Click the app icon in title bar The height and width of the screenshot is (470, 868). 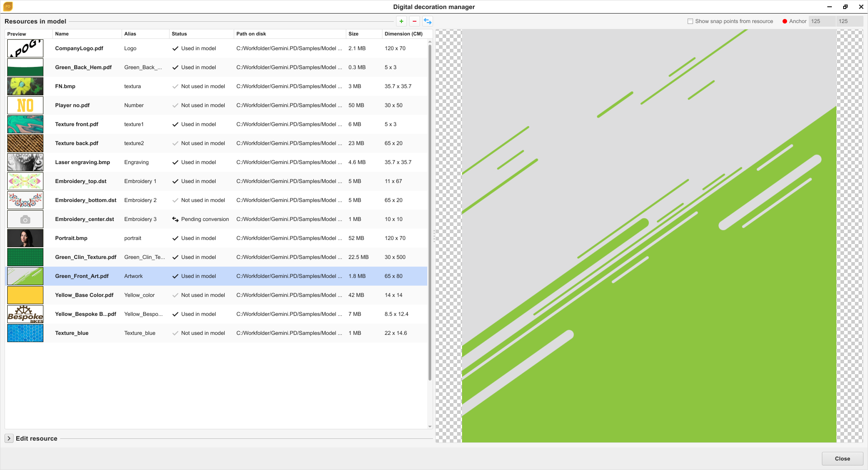tap(8, 7)
